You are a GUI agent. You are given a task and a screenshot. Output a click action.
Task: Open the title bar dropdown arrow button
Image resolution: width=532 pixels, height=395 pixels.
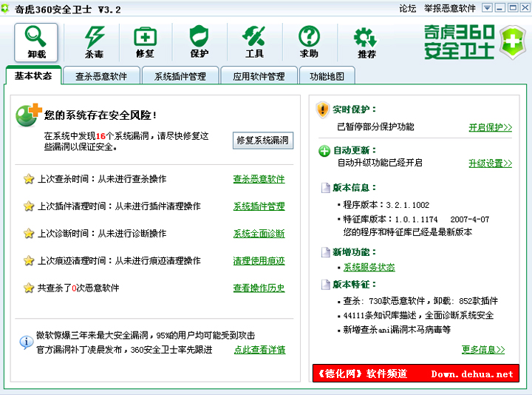[x=487, y=8]
